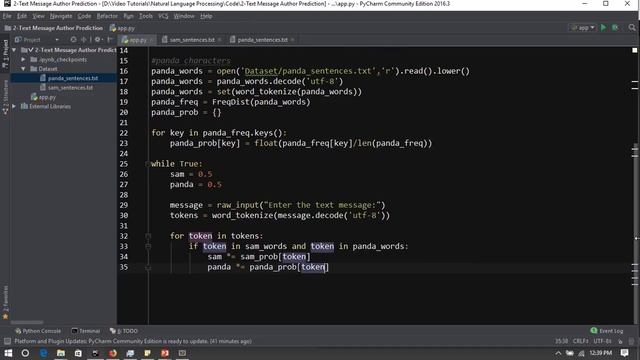Open the Event Log

(607, 331)
